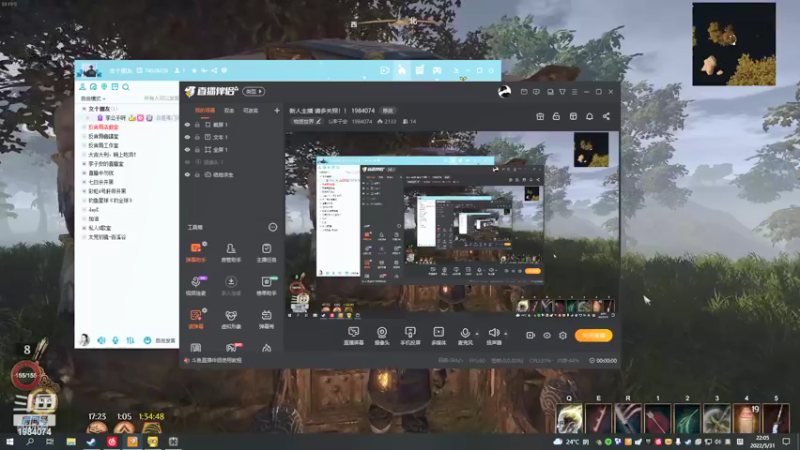Click the streamer avatar in 直播伴侣 title bar

(x=505, y=92)
